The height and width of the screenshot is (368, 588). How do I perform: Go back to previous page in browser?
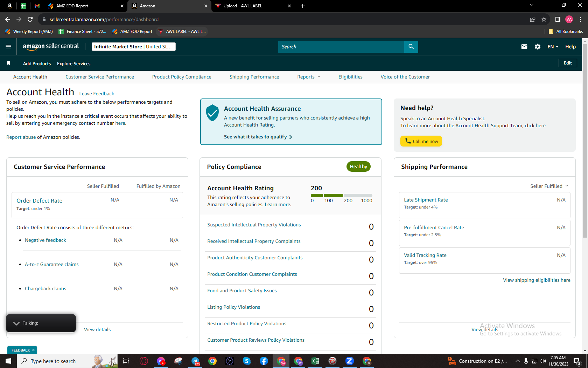pyautogui.click(x=8, y=19)
